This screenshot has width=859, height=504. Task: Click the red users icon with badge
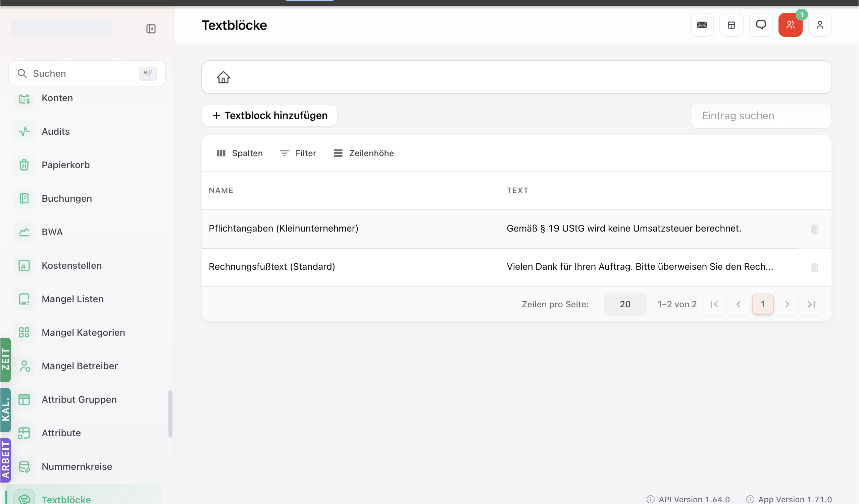pos(791,25)
